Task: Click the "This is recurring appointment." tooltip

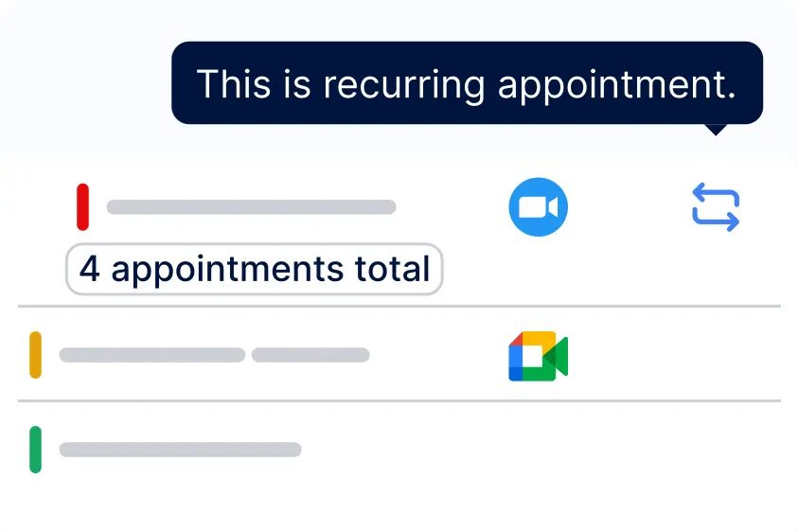Action: point(467,83)
